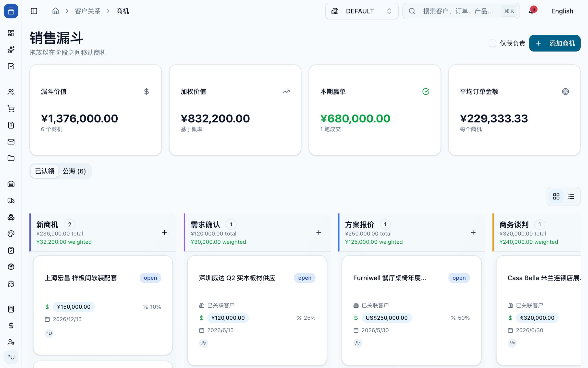Click the open badge on 上海宏昌 card
Image resolution: width=588 pixels, height=368 pixels.
pyautogui.click(x=150, y=278)
